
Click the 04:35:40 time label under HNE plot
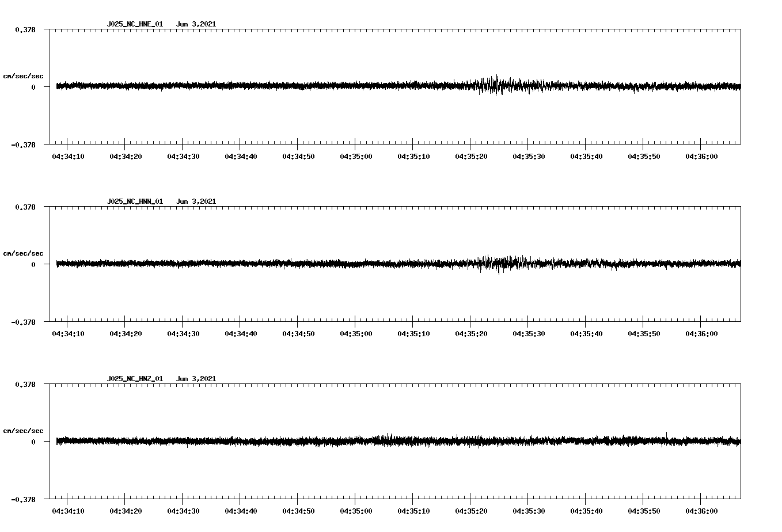(x=586, y=157)
